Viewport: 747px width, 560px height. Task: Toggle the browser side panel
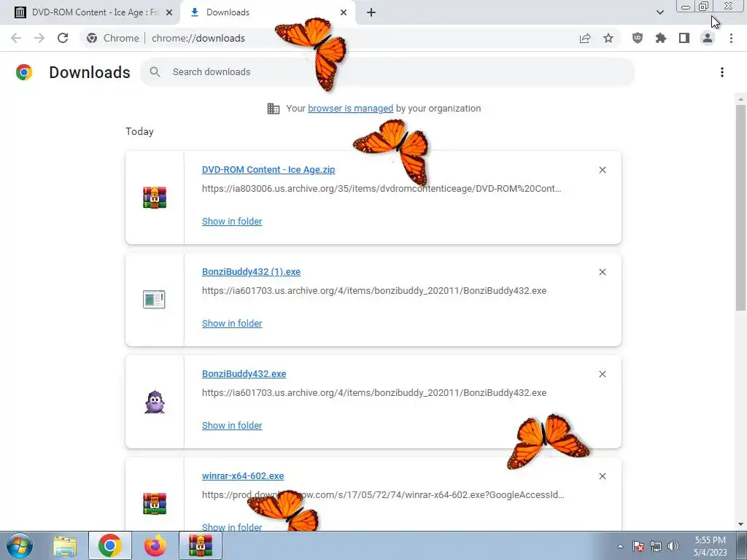pos(684,38)
